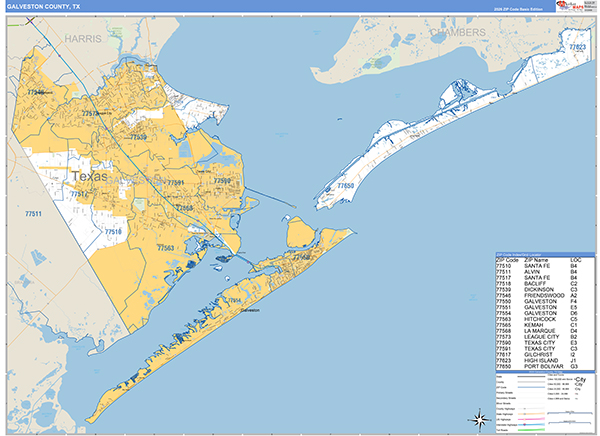Click the ZIP Name column header in the index
Screen dimensions: 600x436
[x=536, y=260]
